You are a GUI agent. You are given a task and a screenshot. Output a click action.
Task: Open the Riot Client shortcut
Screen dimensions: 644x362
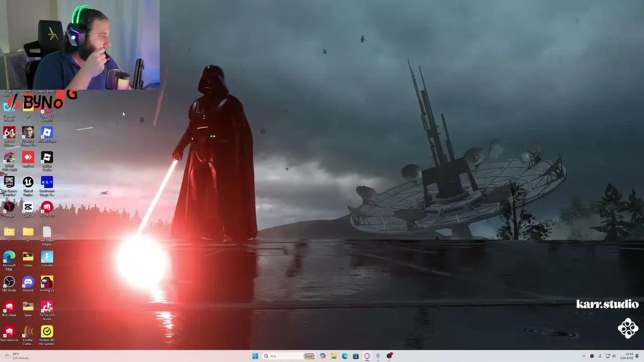9,309
